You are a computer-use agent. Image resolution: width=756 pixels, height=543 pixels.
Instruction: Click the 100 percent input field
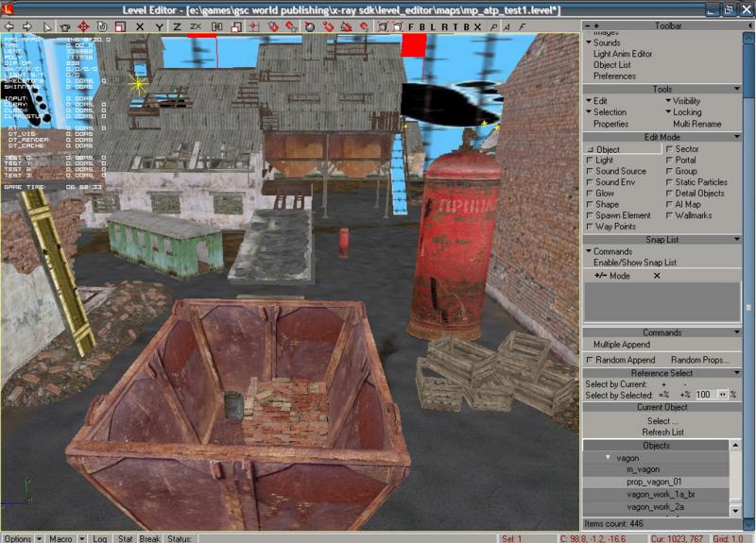(706, 395)
